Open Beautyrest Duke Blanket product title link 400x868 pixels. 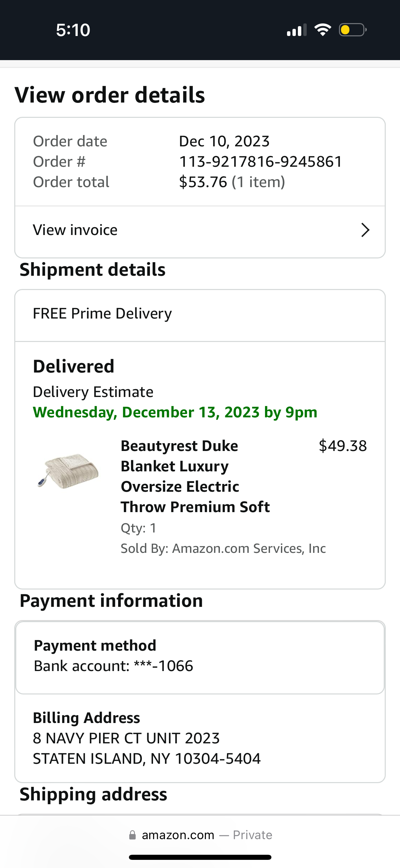click(195, 476)
